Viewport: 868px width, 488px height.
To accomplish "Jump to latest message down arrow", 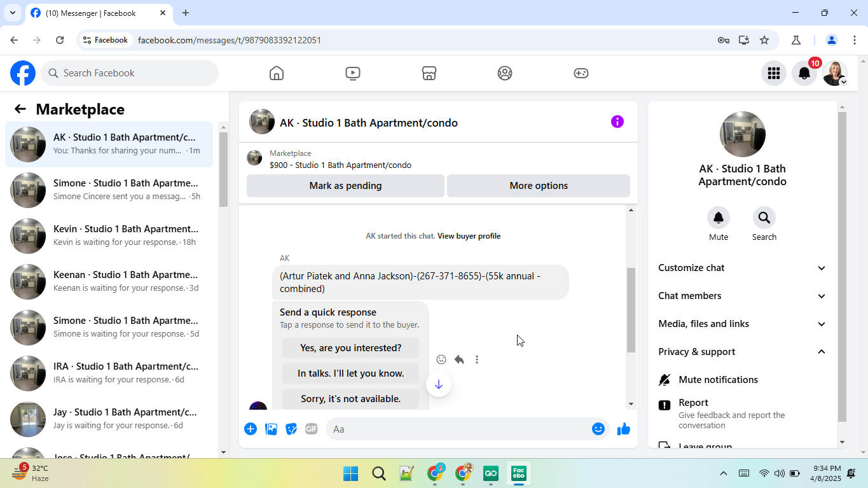I will coord(439,384).
